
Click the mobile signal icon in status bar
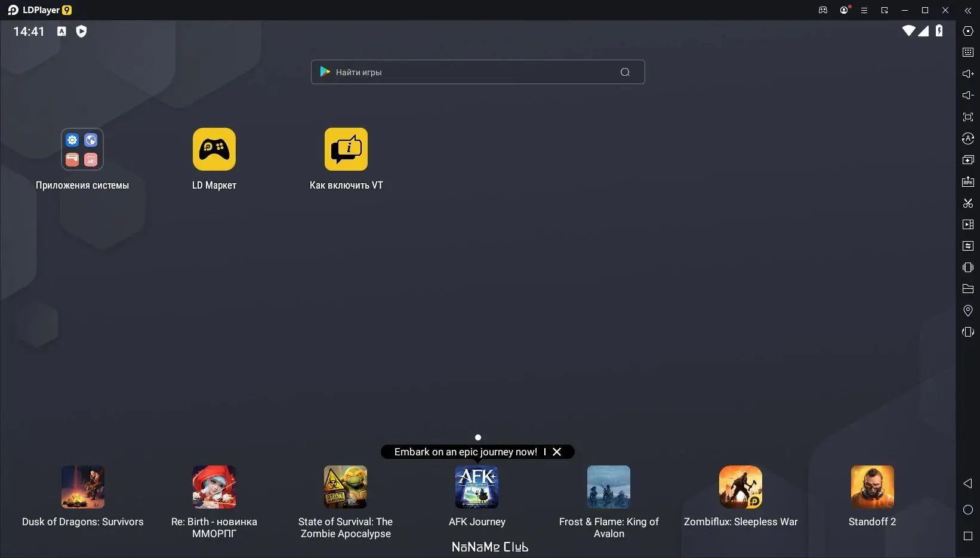coord(923,30)
